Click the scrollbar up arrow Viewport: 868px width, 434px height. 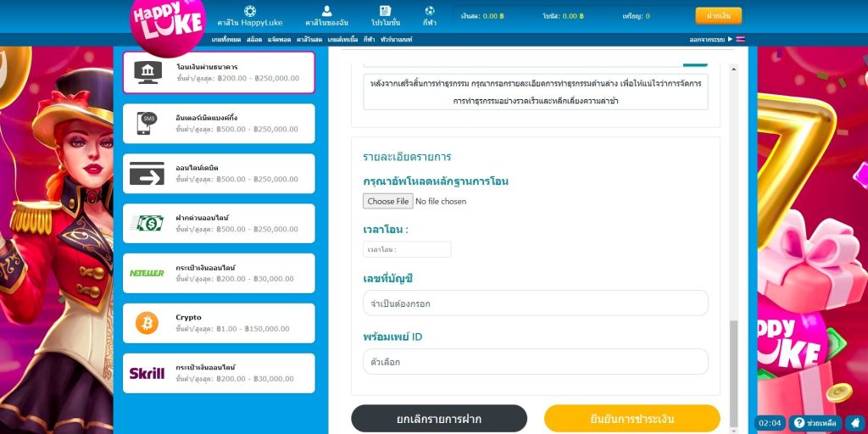coord(734,69)
